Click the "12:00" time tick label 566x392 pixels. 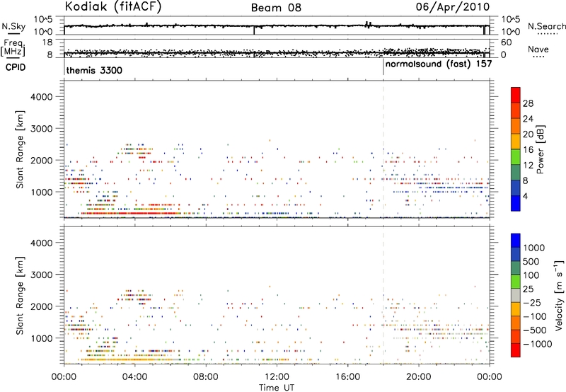pos(277,377)
